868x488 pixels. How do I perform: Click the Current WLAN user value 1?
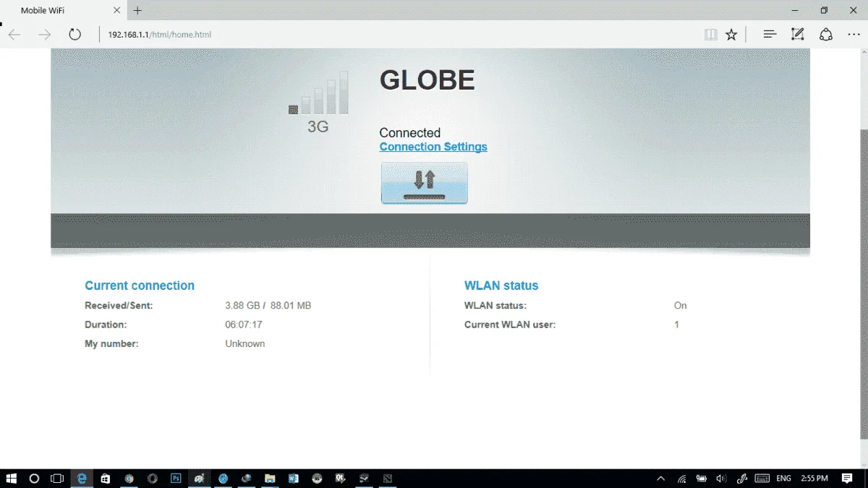pos(677,325)
